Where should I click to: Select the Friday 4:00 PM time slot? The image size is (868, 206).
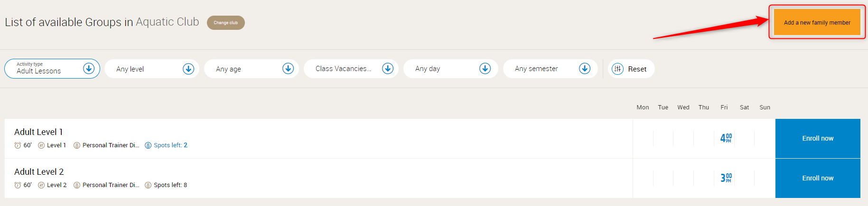point(726,138)
